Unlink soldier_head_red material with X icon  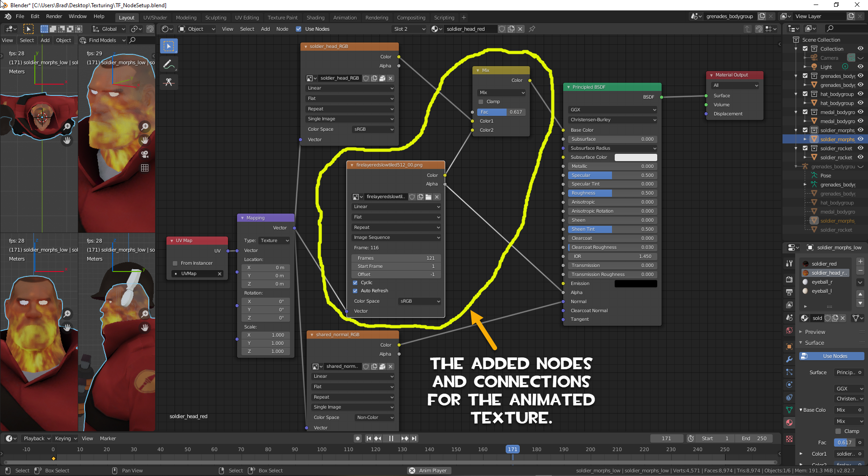pos(520,29)
